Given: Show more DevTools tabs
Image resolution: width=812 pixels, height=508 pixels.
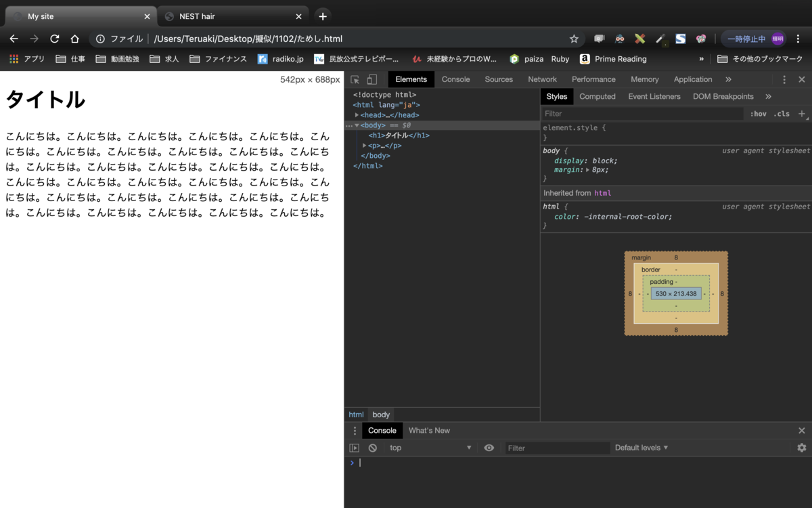Looking at the screenshot, I should pos(728,79).
